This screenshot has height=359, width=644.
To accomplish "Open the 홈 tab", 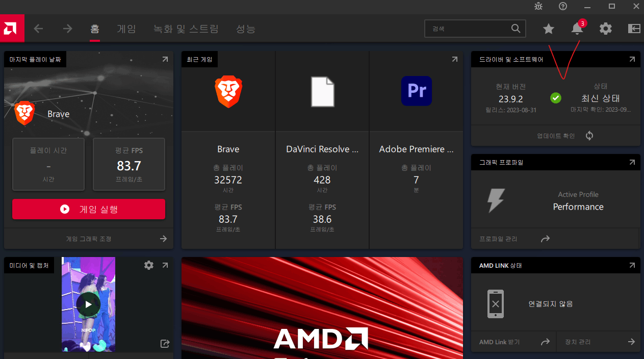I will (95, 29).
